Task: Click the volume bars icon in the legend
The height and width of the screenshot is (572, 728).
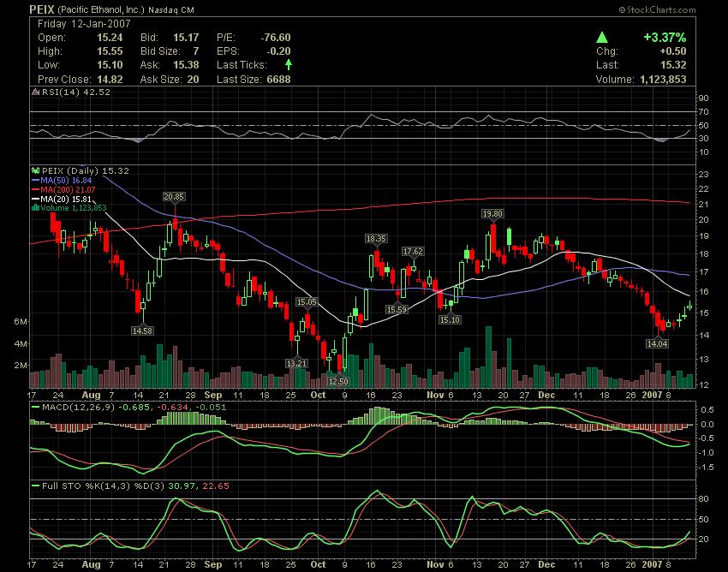Action: pos(35,207)
